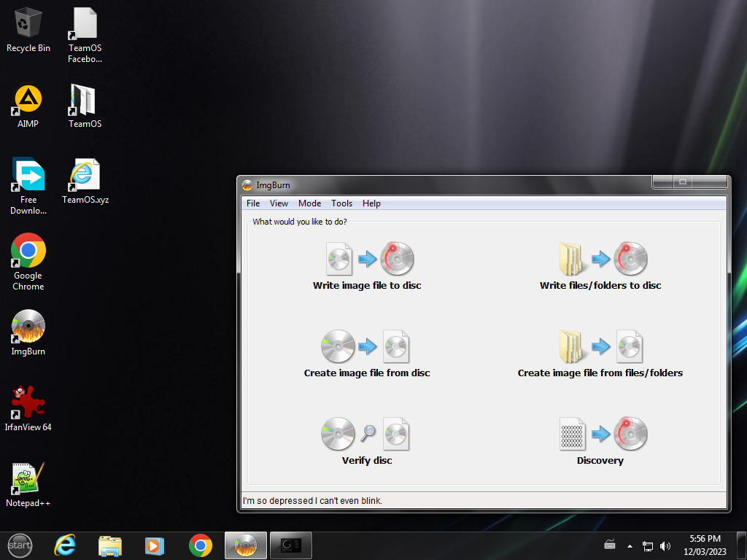
Task: Open the Mode menu in ImgBurn
Action: click(x=309, y=203)
